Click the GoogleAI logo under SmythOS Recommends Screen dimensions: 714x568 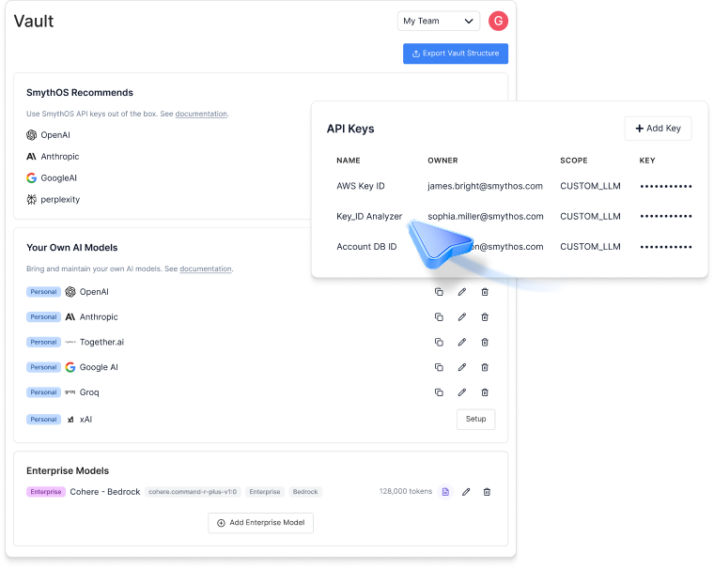[31, 178]
